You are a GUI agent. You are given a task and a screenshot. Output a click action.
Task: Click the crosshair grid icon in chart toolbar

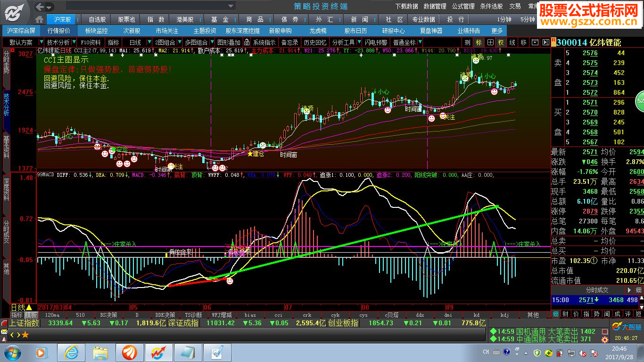coord(490,42)
